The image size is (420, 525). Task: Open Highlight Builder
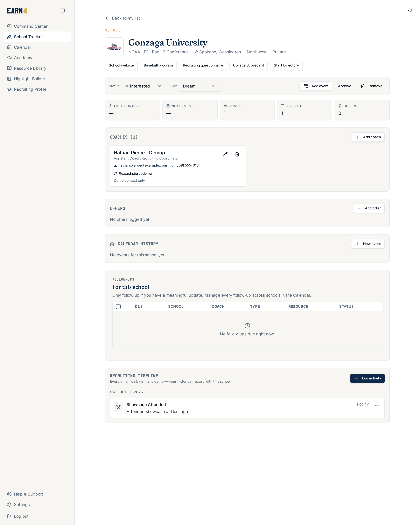point(37,79)
